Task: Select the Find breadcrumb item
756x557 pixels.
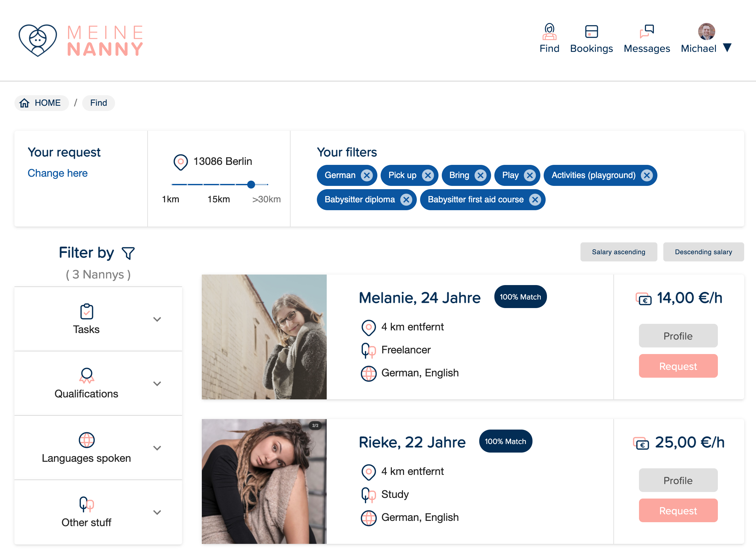Action: [98, 103]
